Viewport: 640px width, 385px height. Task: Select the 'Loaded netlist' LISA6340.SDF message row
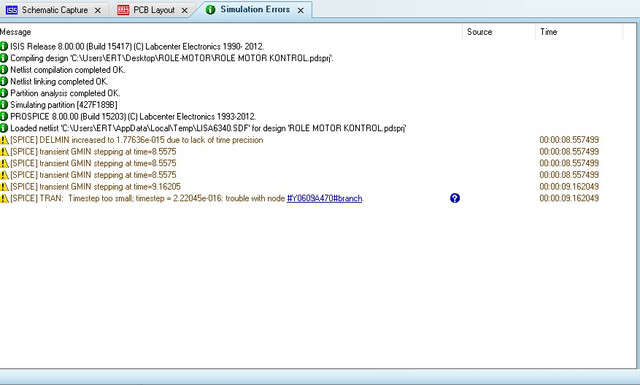point(208,128)
